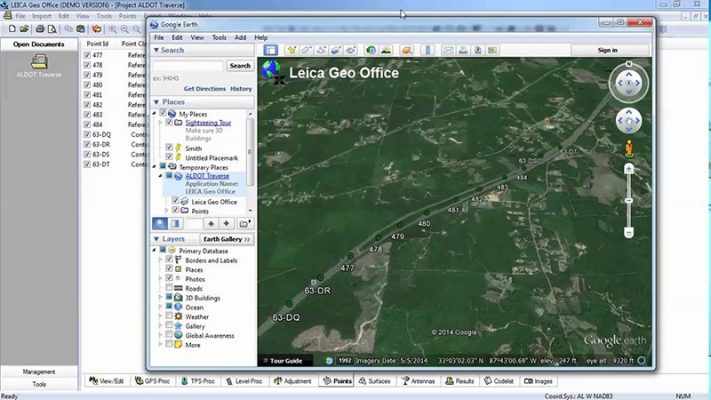This screenshot has height=400, width=711.
Task: Toggle Borders and Labels layer checkbox
Action: tap(169, 260)
